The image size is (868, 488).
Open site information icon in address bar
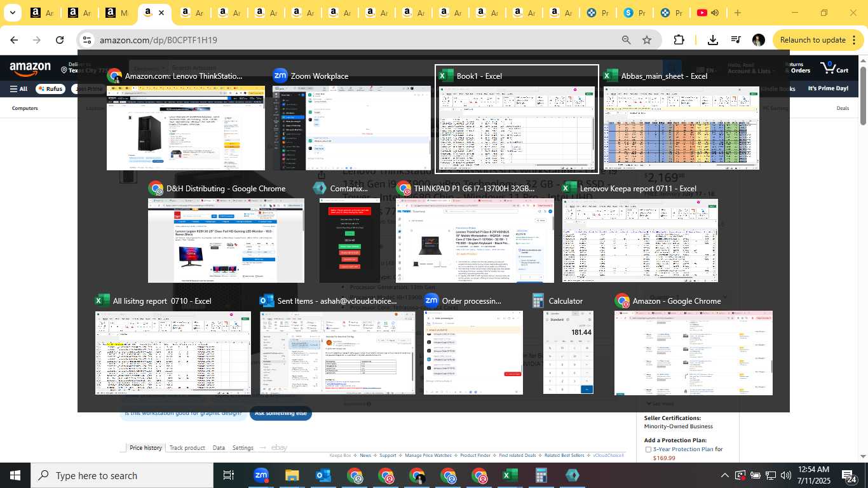tap(87, 40)
